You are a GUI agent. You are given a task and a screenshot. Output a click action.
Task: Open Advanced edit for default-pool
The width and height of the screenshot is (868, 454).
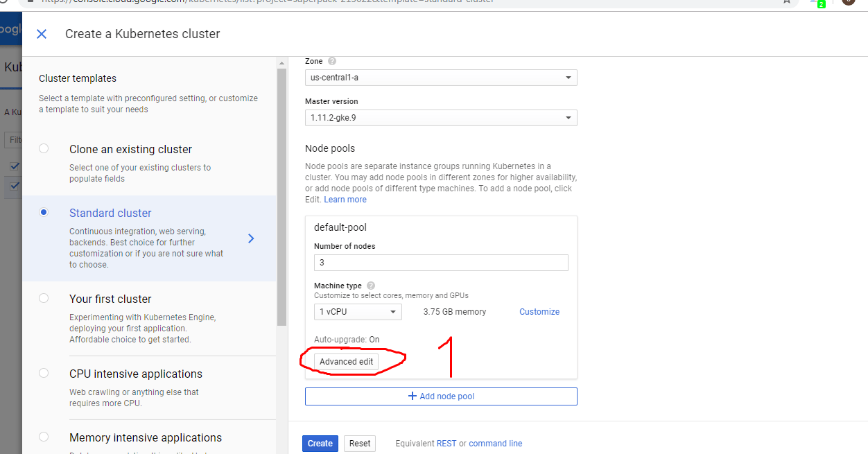347,361
